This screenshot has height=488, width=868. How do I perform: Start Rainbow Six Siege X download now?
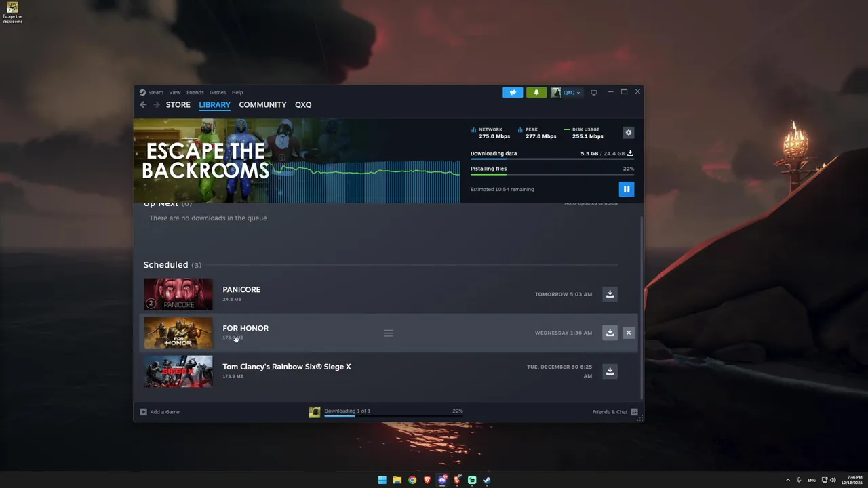click(x=610, y=371)
